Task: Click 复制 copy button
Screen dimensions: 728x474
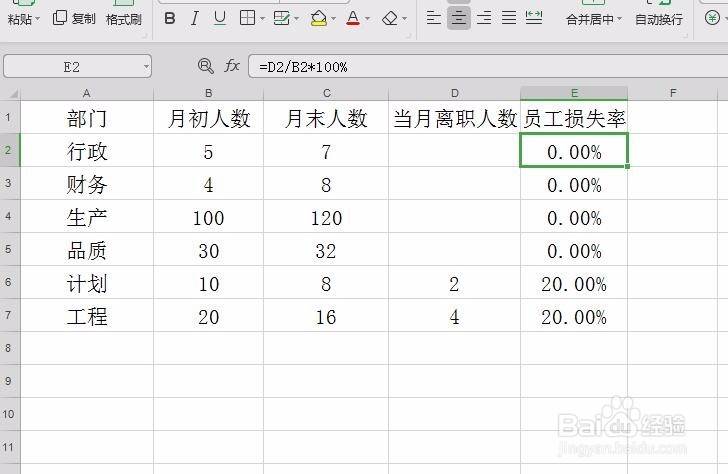Action: [74, 19]
